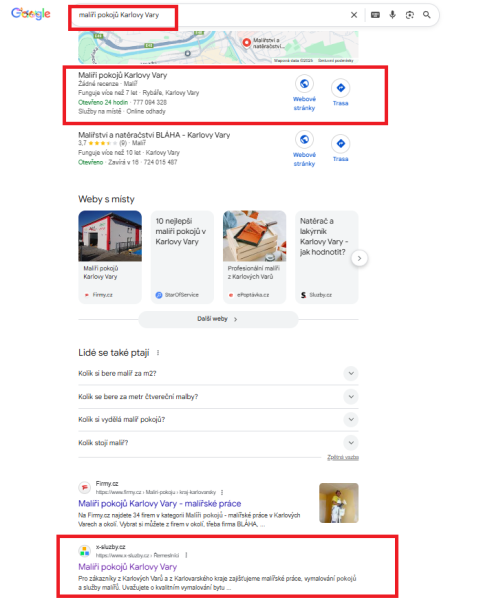Screen dimensions: 481x600
Task: Expand Kolik se bere za metr čtvereční malby?
Action: [x=218, y=397]
